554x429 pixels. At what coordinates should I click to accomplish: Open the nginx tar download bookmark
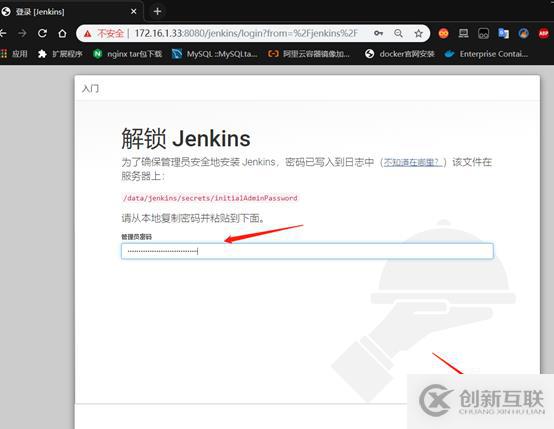tap(128, 54)
